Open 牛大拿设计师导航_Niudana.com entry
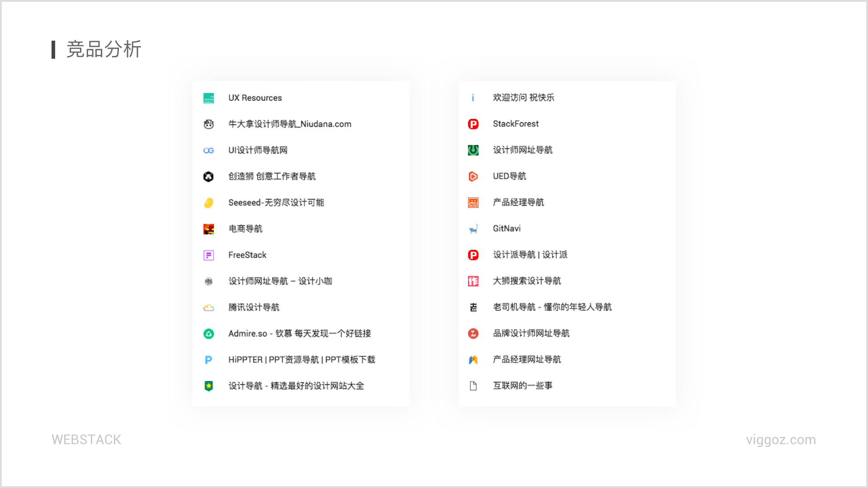Screen dimensions: 868x488 (x=290, y=124)
